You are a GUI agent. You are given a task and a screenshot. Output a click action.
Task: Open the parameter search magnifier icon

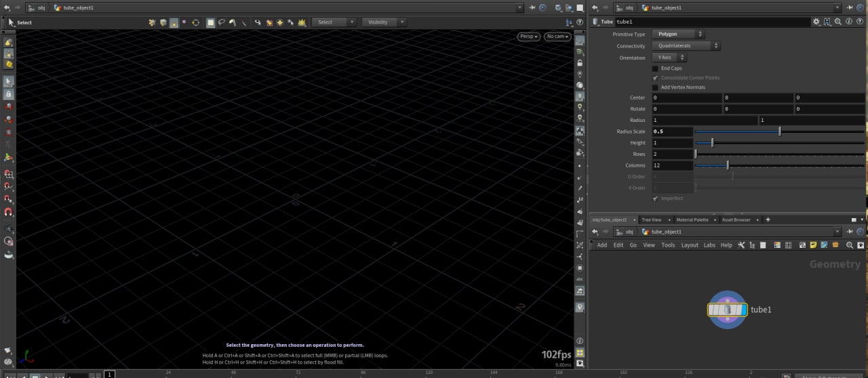838,22
